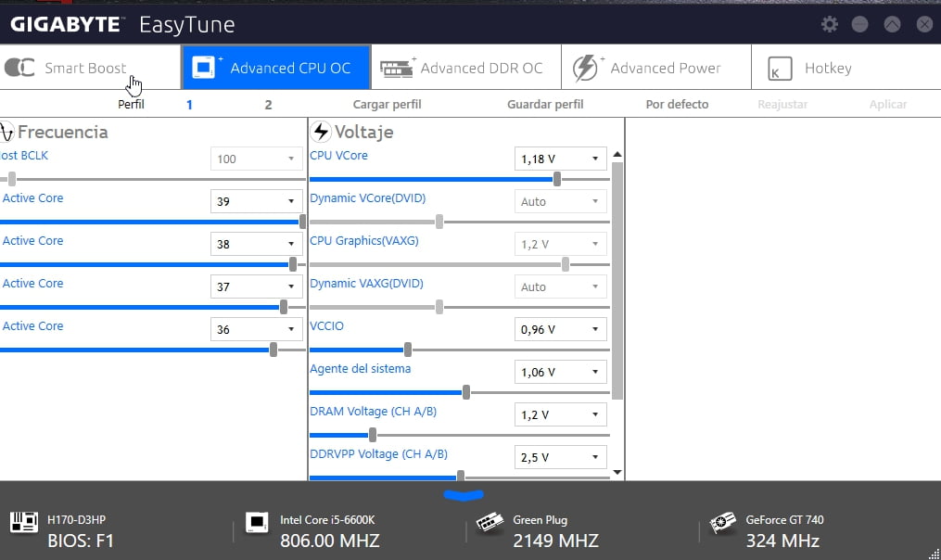Open the DRAM Voltage 1,2 V dropdown
Image resolution: width=941 pixels, height=560 pixels.
pyautogui.click(x=561, y=414)
